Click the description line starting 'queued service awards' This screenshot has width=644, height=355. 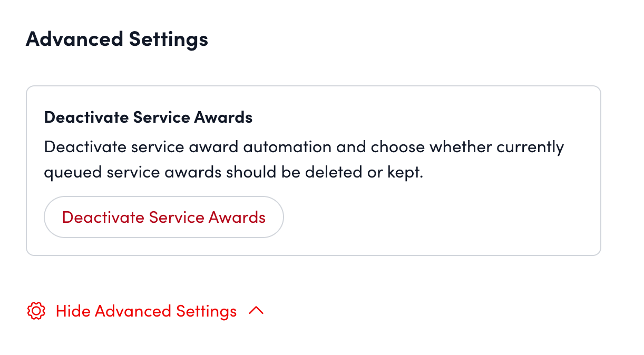[233, 173]
